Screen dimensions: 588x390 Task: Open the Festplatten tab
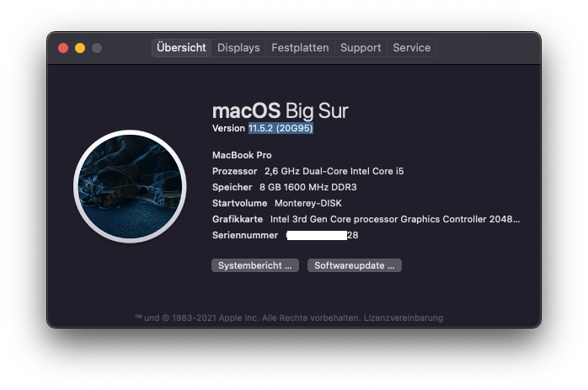click(x=300, y=48)
